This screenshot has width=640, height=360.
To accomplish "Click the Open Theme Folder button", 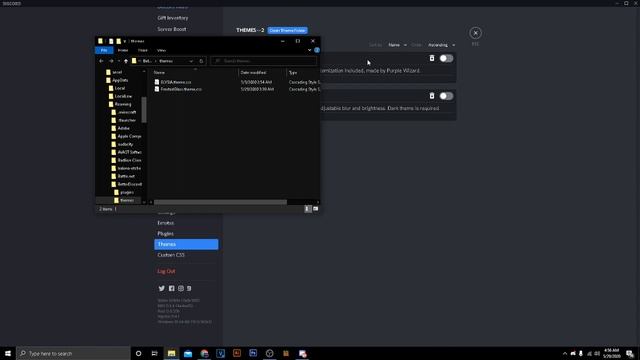I will (287, 30).
